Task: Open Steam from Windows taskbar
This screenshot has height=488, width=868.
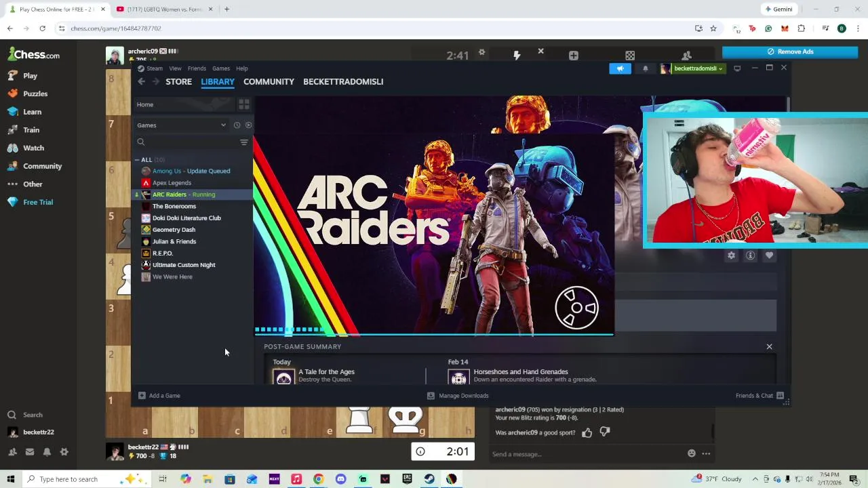Action: [429, 479]
